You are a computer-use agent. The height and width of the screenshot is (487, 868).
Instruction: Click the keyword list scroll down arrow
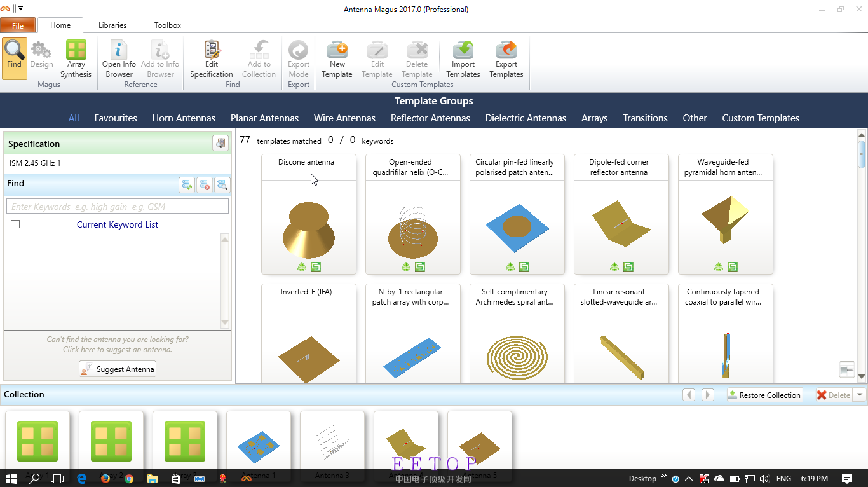(x=225, y=323)
